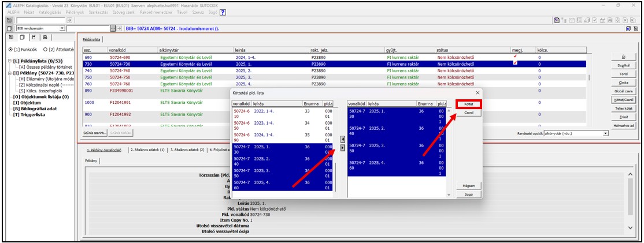Click the down arrow of the dialog's right list scrollbar

(449, 195)
